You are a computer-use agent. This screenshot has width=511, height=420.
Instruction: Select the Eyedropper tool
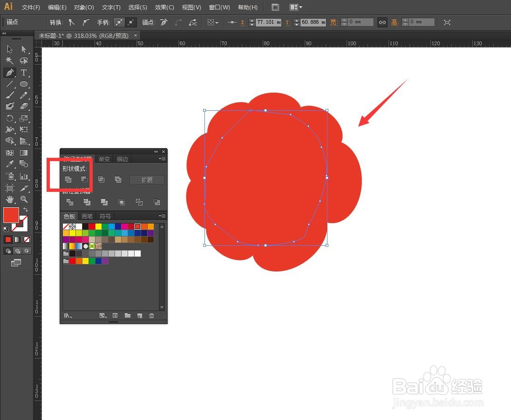[9, 164]
